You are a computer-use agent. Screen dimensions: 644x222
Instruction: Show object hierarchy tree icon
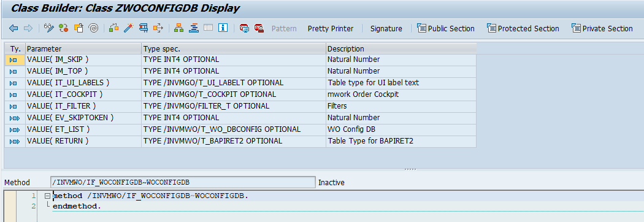click(x=178, y=28)
